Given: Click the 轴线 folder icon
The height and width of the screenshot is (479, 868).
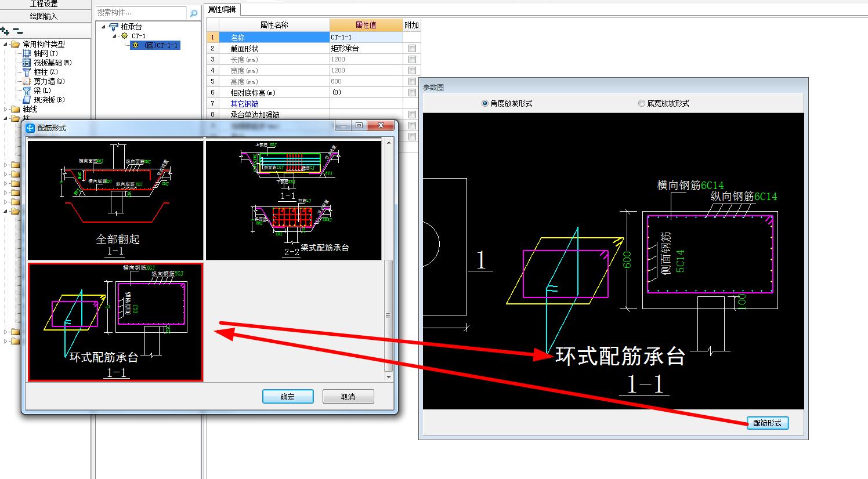Looking at the screenshot, I should coord(16,109).
